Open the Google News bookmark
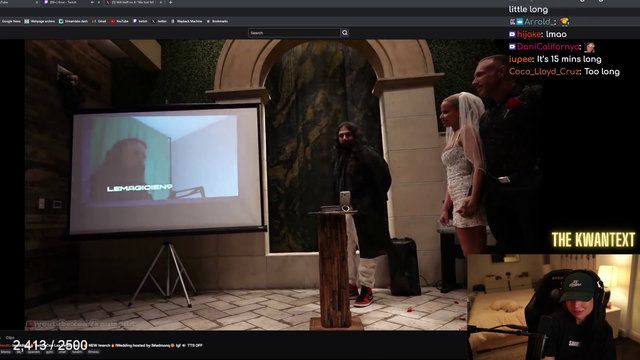The image size is (640, 360). pyautogui.click(x=11, y=21)
